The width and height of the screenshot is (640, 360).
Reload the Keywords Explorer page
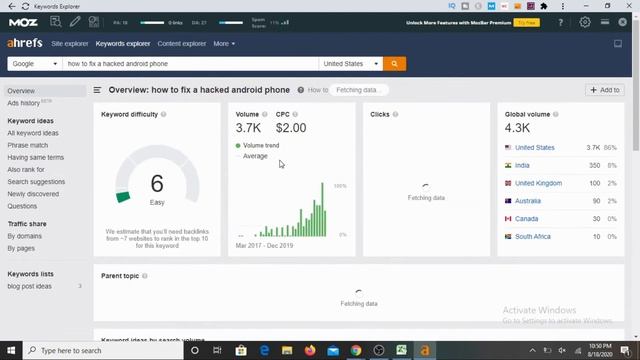[25, 6]
